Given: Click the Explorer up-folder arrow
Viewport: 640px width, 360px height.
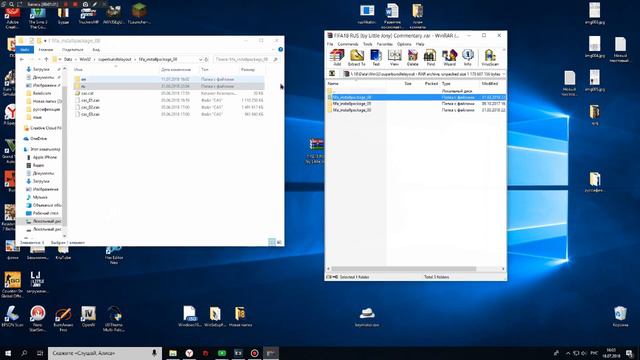Looking at the screenshot, I should [46, 60].
